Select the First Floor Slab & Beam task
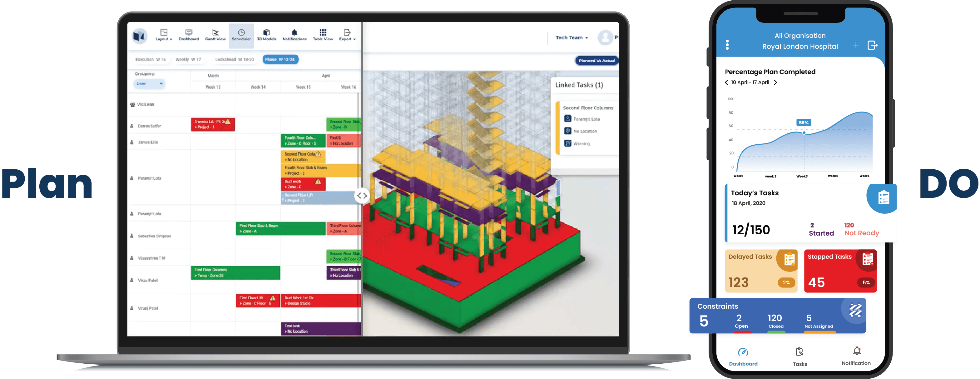 tap(280, 228)
